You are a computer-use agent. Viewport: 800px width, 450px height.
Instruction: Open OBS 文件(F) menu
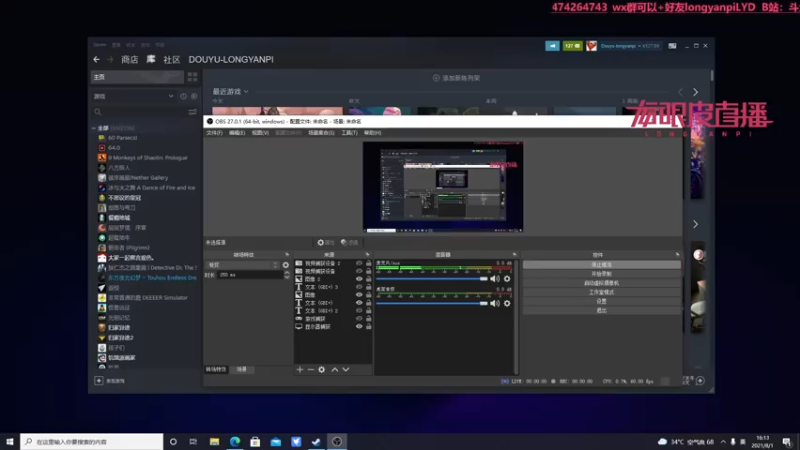[214, 133]
